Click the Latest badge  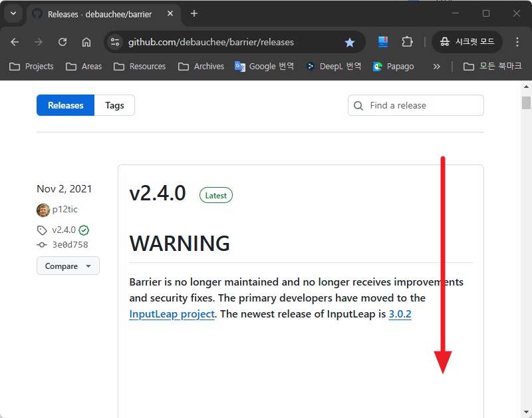click(215, 195)
